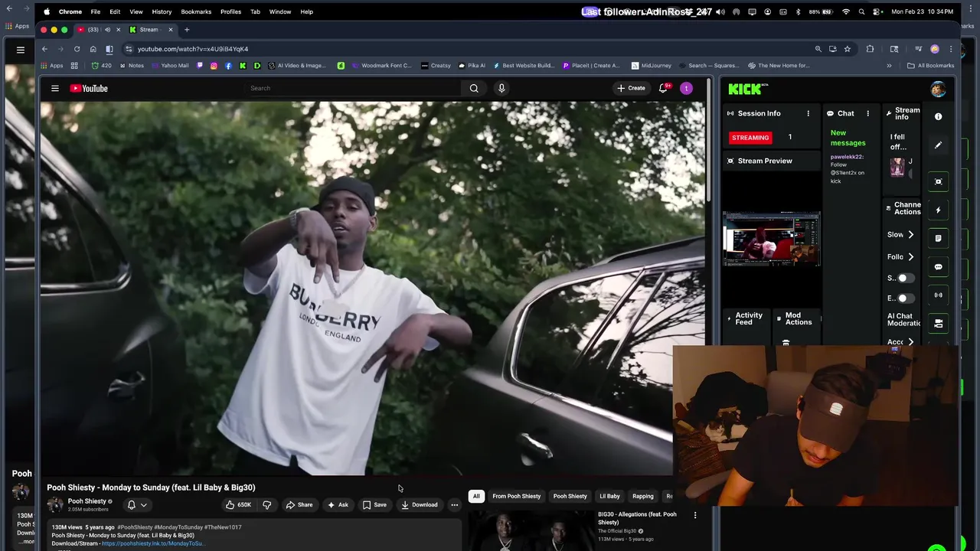Open the MidJourney bookmark
This screenshot has width=980, height=551.
(x=651, y=66)
